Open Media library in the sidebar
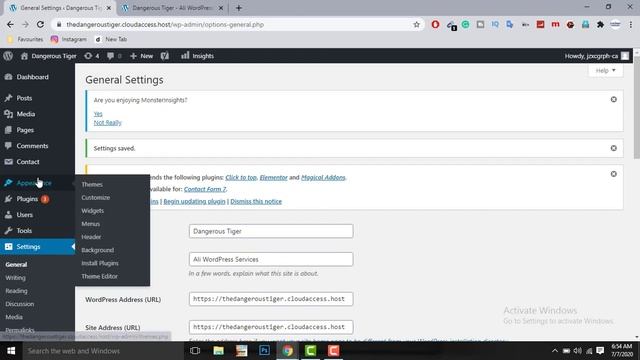Viewport: 640px width, 360px height. point(26,114)
